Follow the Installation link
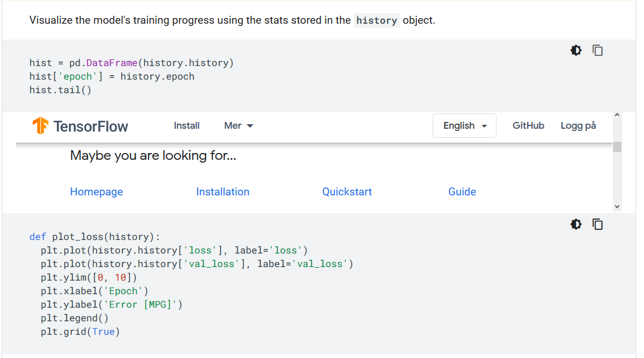The image size is (644, 358). (x=223, y=192)
